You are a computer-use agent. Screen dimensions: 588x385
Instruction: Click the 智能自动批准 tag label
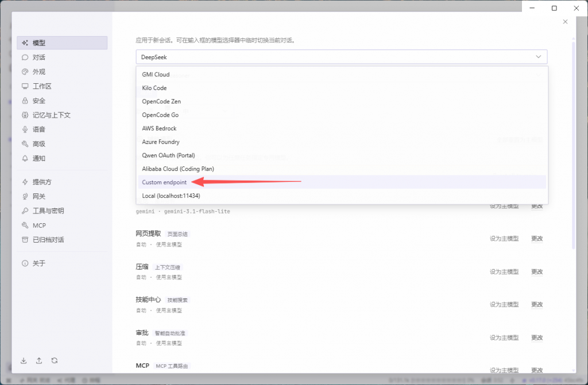coord(170,333)
